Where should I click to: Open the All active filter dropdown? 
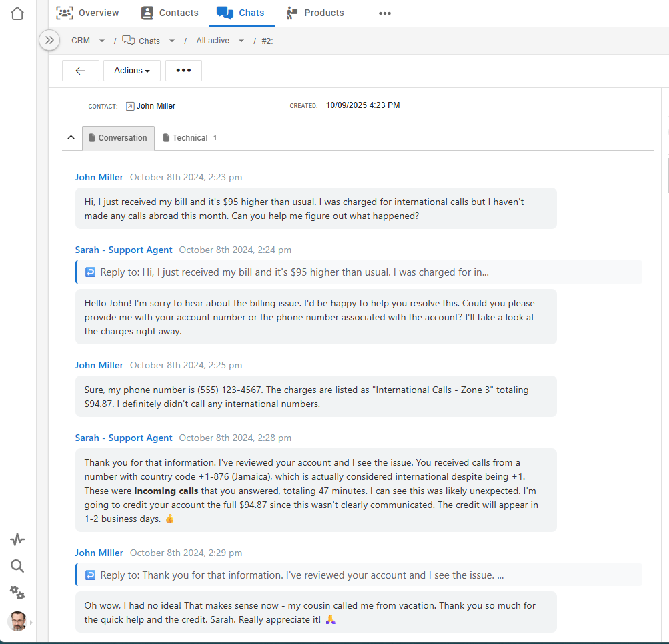pos(241,41)
